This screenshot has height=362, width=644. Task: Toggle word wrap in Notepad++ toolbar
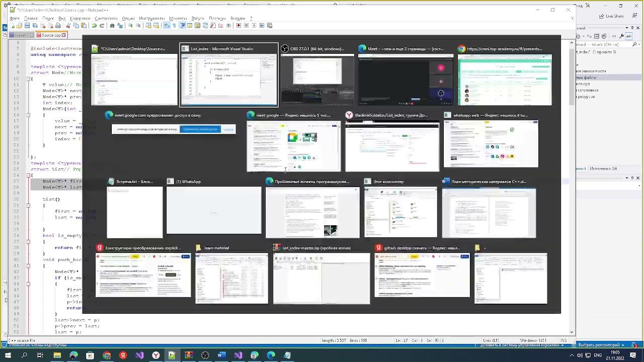tap(167, 26)
